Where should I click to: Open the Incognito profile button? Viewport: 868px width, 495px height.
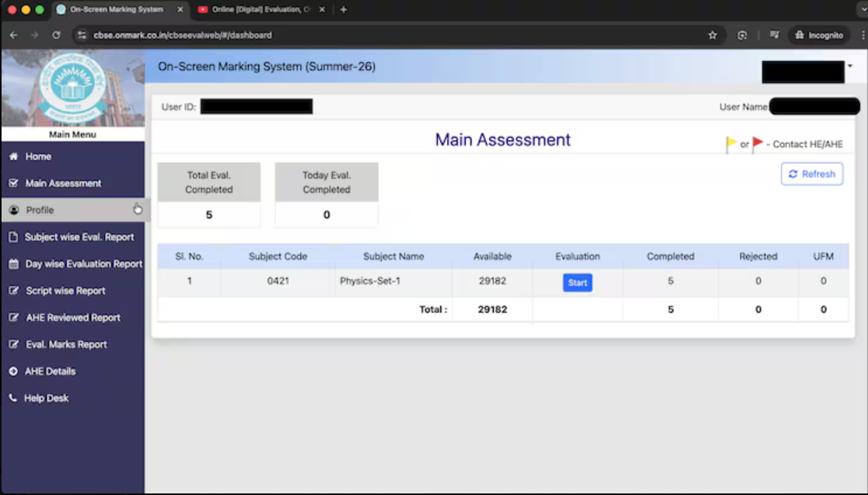coord(819,35)
